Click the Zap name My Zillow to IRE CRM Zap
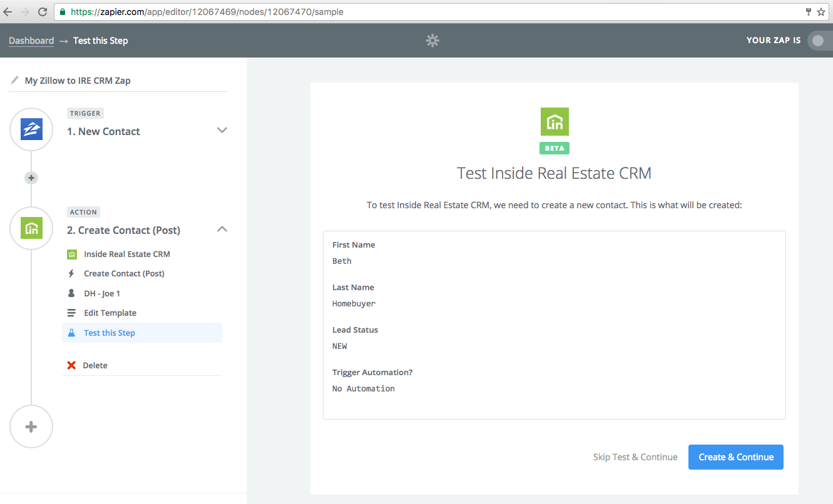This screenshot has width=833, height=504. pyautogui.click(x=78, y=81)
